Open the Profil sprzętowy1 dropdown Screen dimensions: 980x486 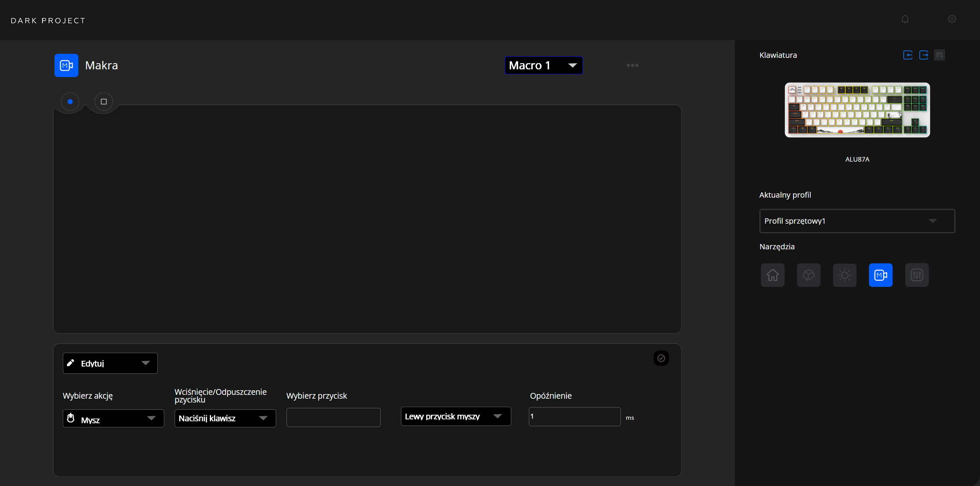[857, 221]
